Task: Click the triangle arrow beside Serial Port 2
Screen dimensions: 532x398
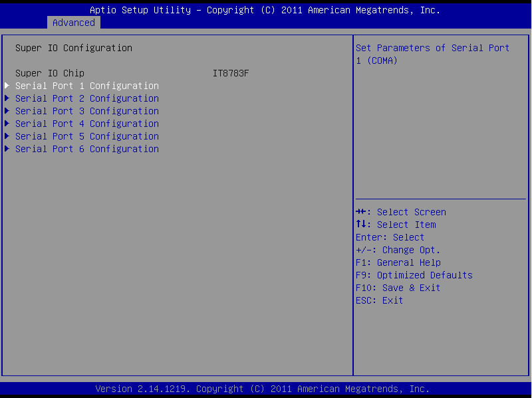Action: tap(7, 98)
